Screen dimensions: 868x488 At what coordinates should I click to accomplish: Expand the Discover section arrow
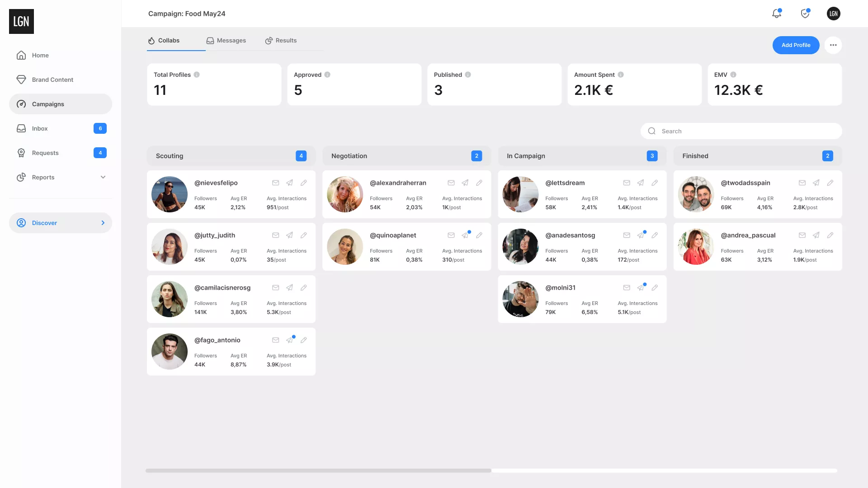[x=103, y=223]
